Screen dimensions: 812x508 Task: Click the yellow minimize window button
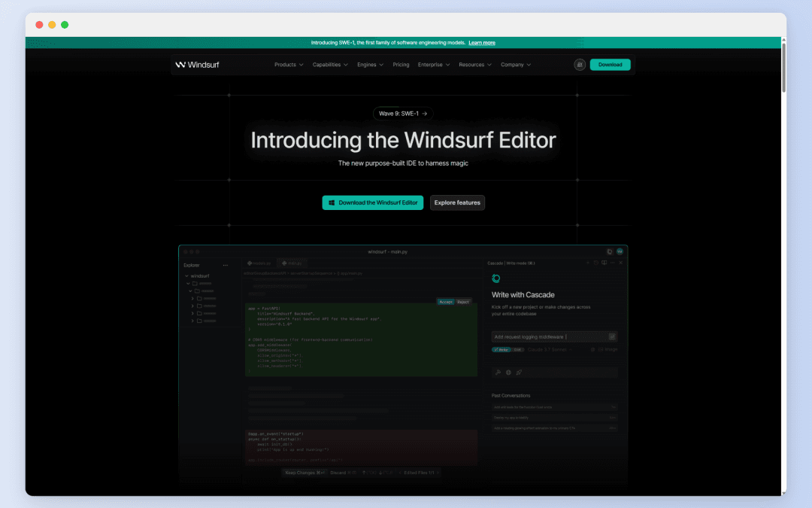[52, 25]
